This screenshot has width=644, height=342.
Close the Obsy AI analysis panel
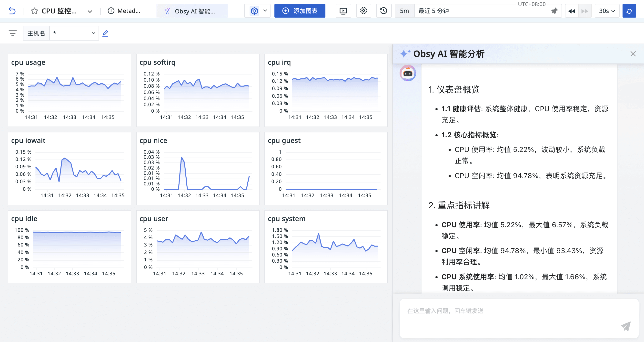[633, 54]
